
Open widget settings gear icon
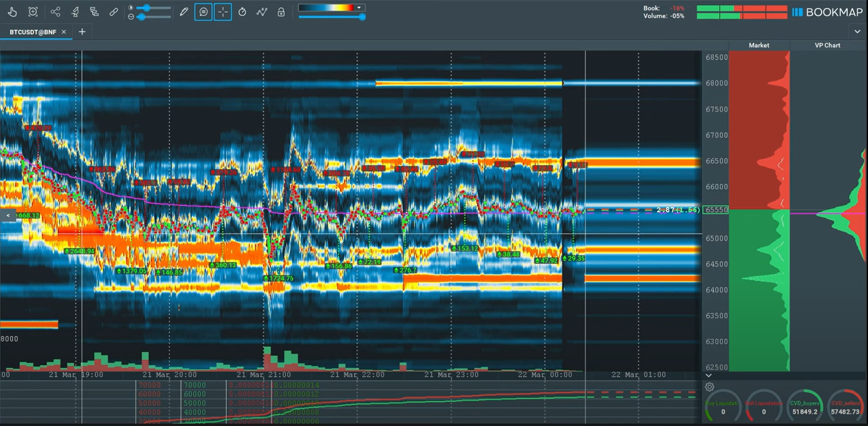tap(710, 387)
